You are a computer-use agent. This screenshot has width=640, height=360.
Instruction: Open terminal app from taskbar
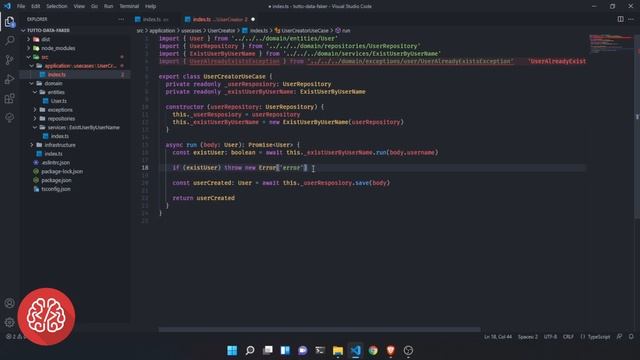(x=320, y=350)
